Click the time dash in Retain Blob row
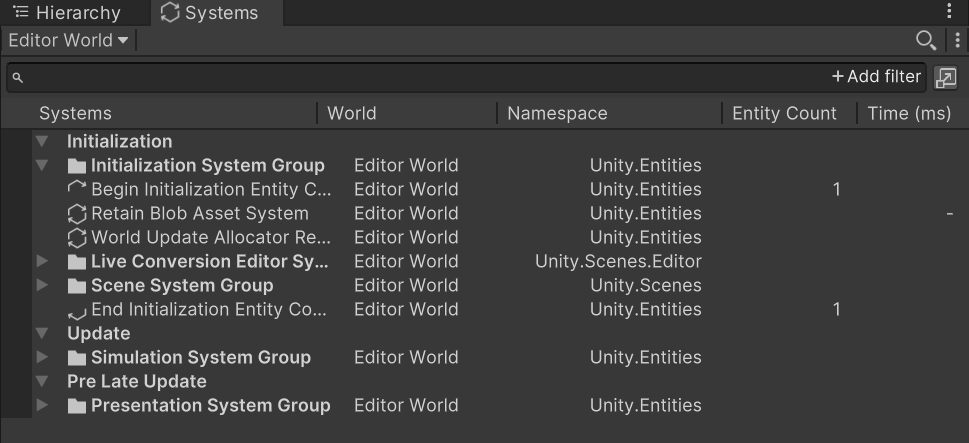Image resolution: width=969 pixels, height=443 pixels. pos(949,214)
